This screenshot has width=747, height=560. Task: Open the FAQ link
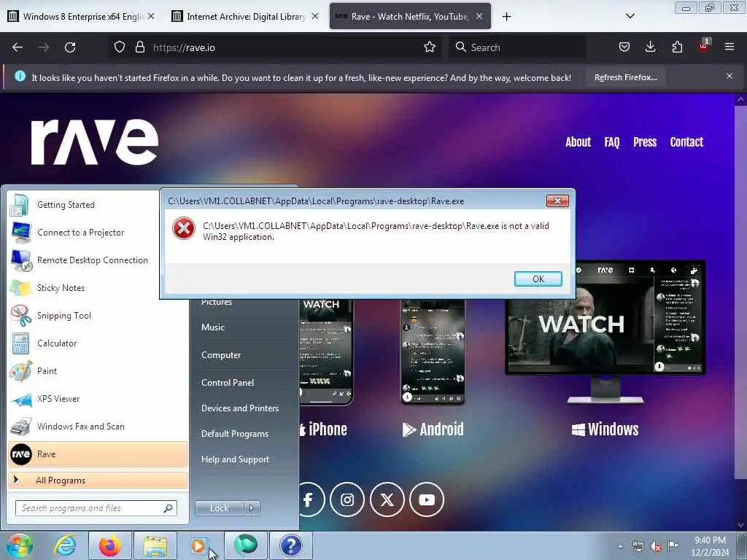(612, 142)
